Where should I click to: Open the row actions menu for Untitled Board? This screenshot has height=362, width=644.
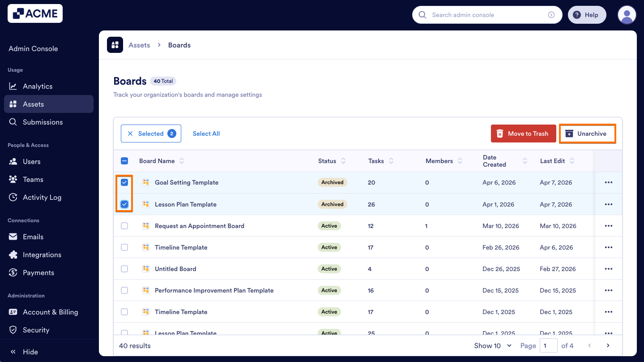608,268
